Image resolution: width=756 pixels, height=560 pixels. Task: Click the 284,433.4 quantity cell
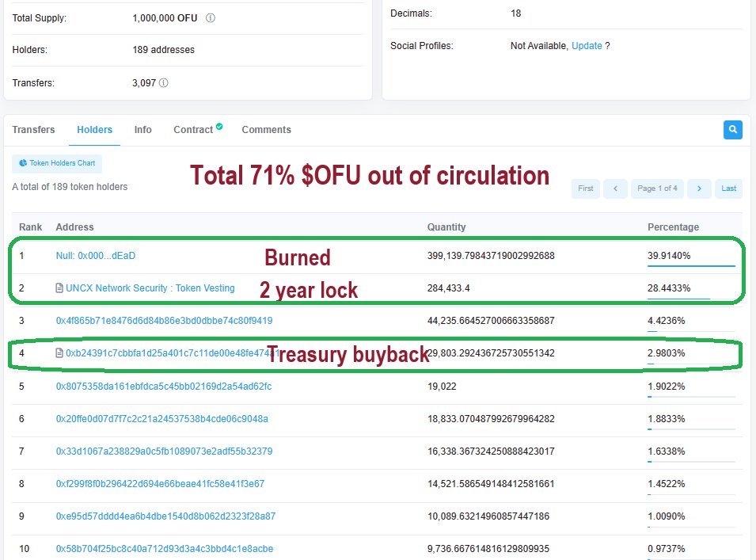point(448,288)
